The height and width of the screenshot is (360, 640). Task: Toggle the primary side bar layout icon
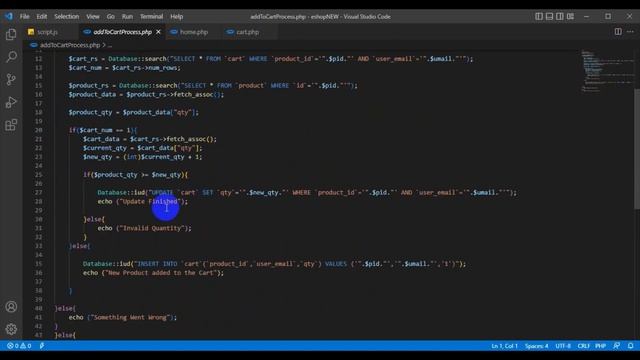tap(539, 16)
